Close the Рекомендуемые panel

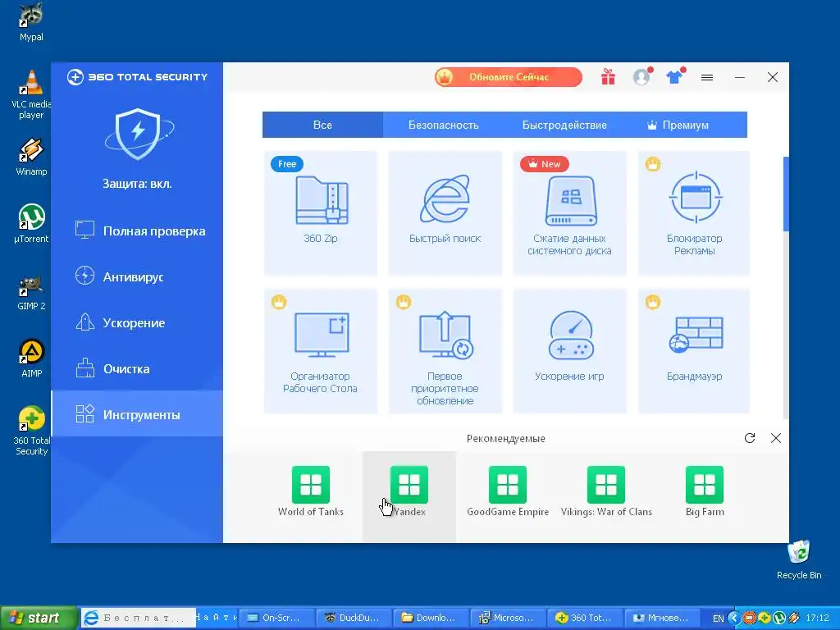coord(776,438)
